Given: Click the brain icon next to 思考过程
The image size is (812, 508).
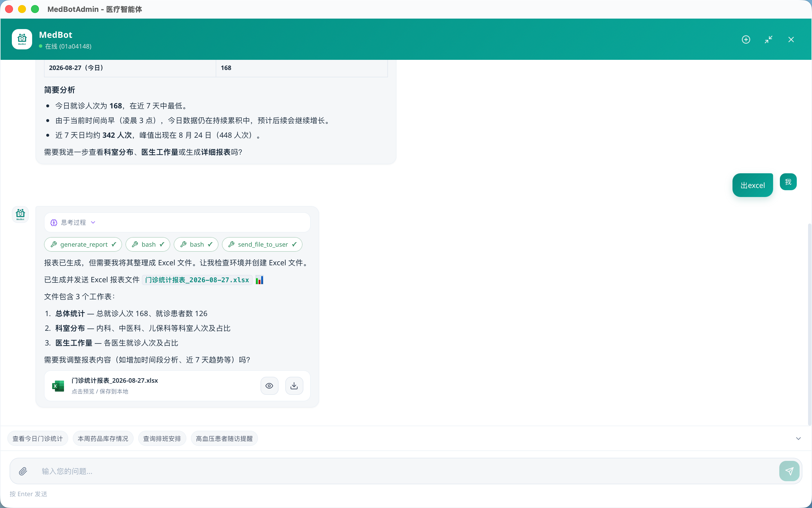Looking at the screenshot, I should pos(54,222).
